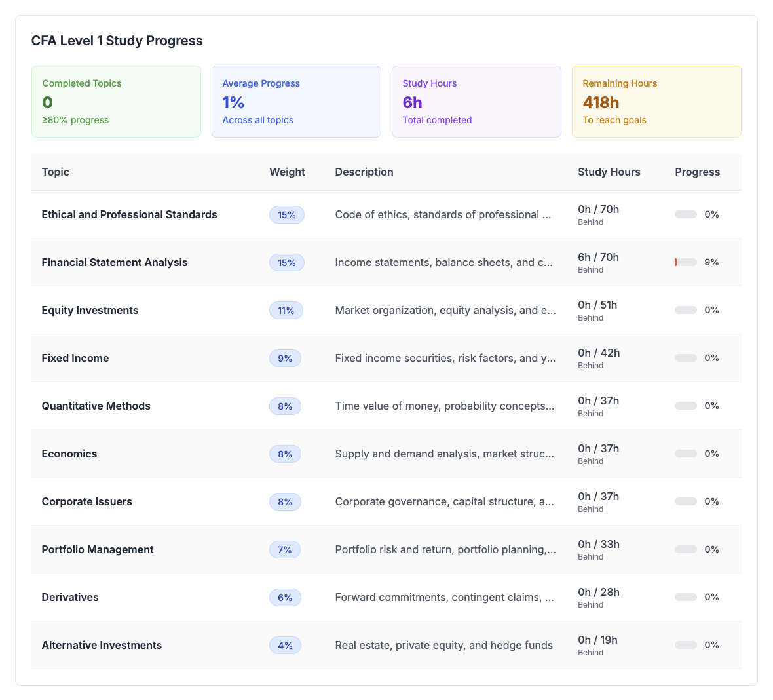The height and width of the screenshot is (700, 773).
Task: Click the Alternative Investments progress bar
Action: (x=686, y=645)
